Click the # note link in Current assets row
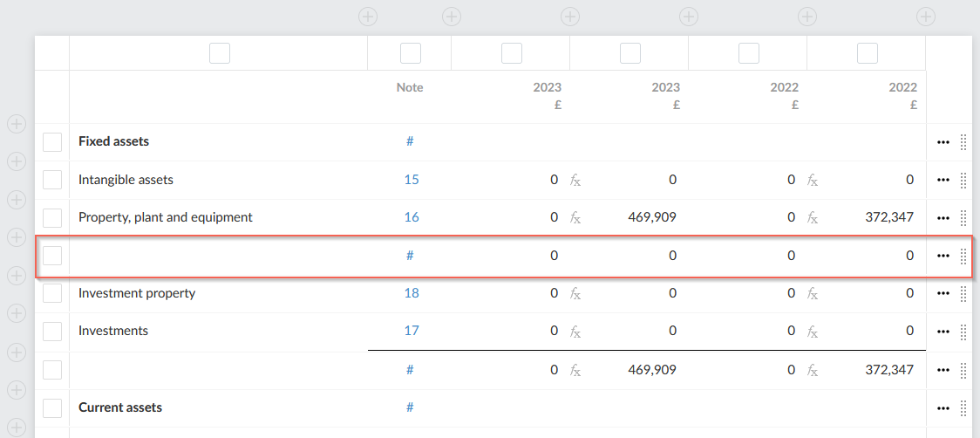This screenshot has width=980, height=438. (x=410, y=408)
